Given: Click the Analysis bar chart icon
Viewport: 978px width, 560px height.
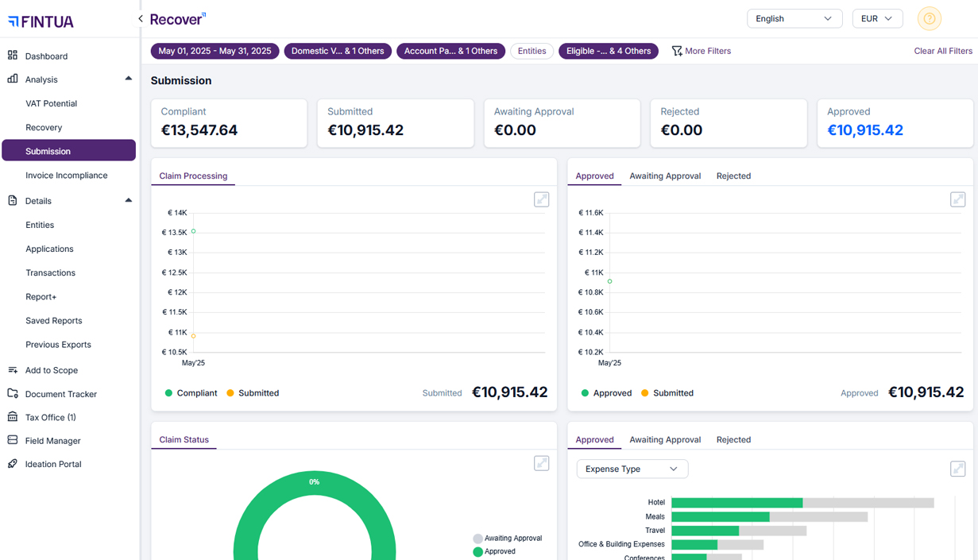Looking at the screenshot, I should click(13, 79).
